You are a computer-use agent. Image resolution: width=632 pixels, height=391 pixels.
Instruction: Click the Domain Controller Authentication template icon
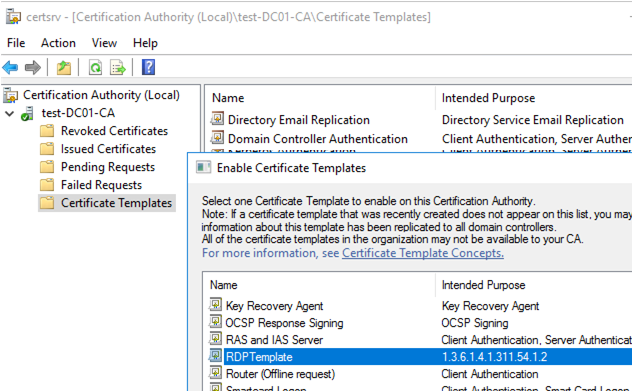(x=217, y=138)
